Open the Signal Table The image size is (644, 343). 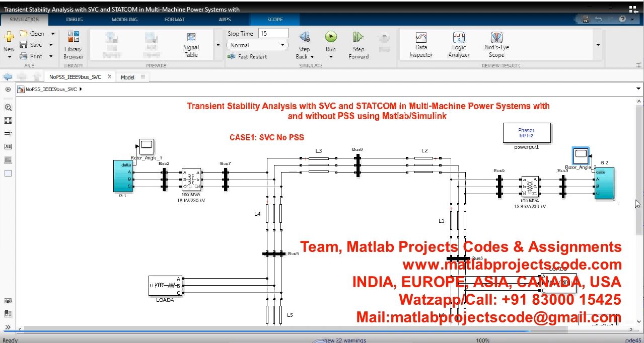[x=191, y=45]
